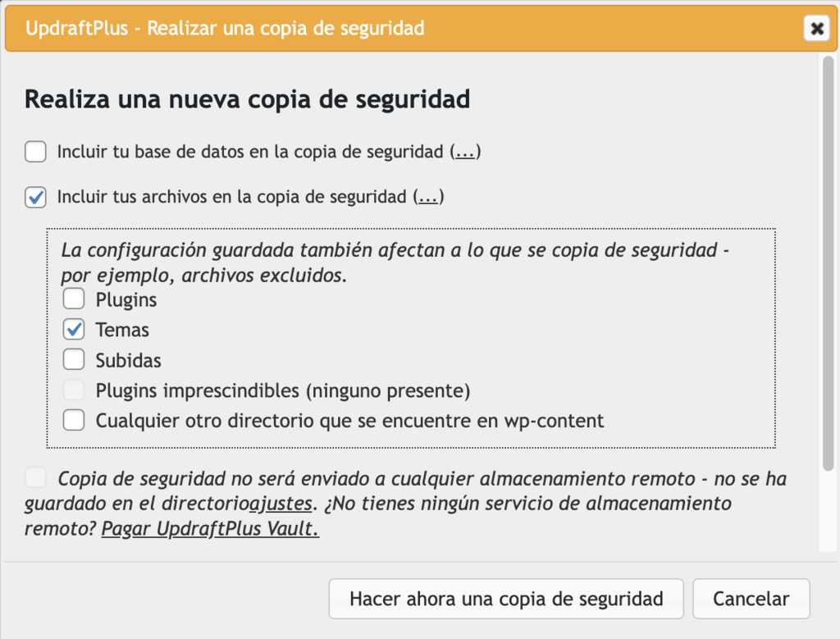Viewport: 840px width, 639px height.
Task: Disable the Temas checkbox
Action: (x=73, y=329)
